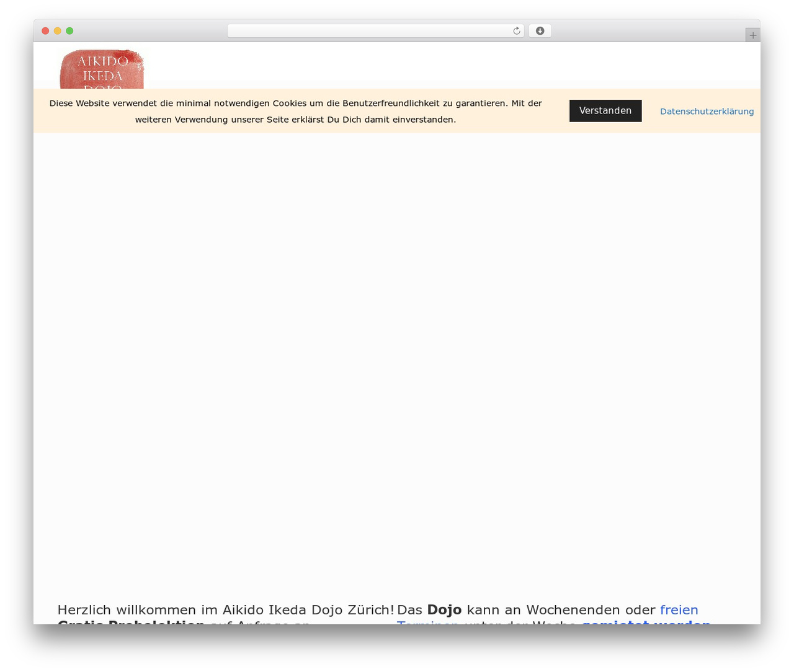Follow the 'freien' link in the Dojo paragraph
Viewport: 794px width, 672px height.
(679, 610)
